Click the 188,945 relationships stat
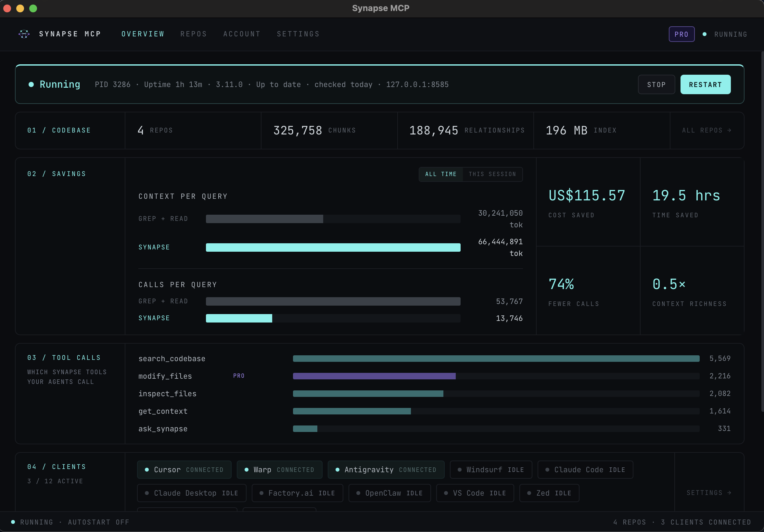This screenshot has width=764, height=532. [x=467, y=131]
